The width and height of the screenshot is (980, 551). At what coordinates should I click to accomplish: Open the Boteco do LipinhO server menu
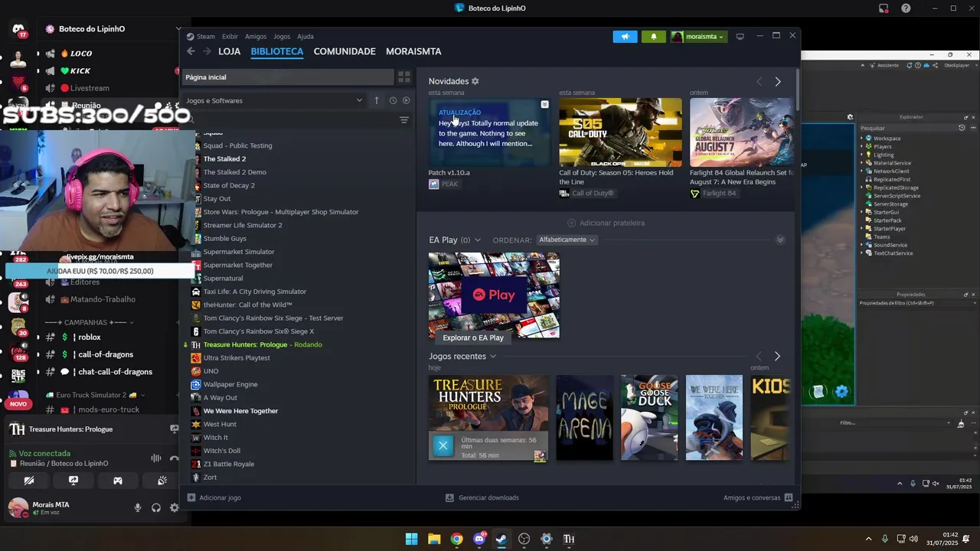click(x=113, y=29)
